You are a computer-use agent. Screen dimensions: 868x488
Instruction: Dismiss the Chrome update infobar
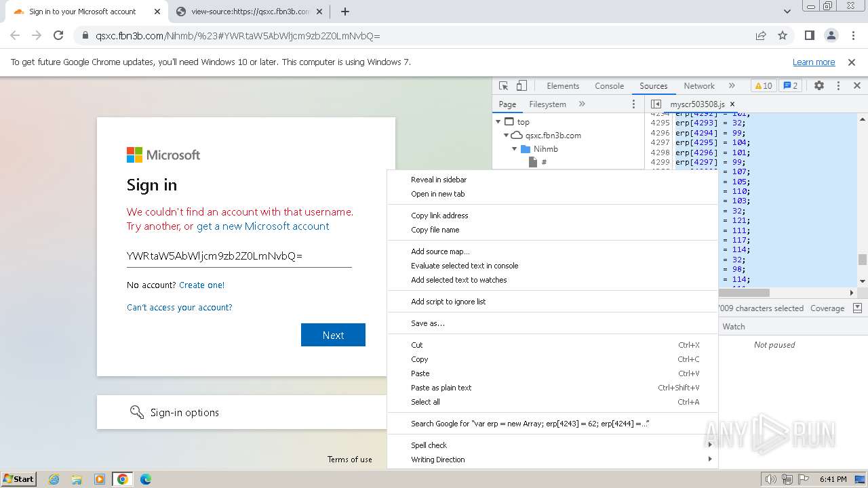[852, 62]
